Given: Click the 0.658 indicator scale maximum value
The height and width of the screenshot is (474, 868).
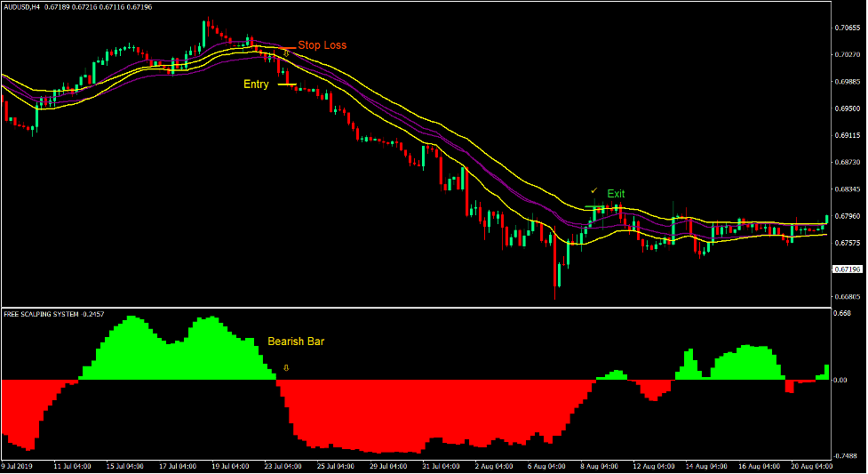Looking at the screenshot, I should point(840,314).
